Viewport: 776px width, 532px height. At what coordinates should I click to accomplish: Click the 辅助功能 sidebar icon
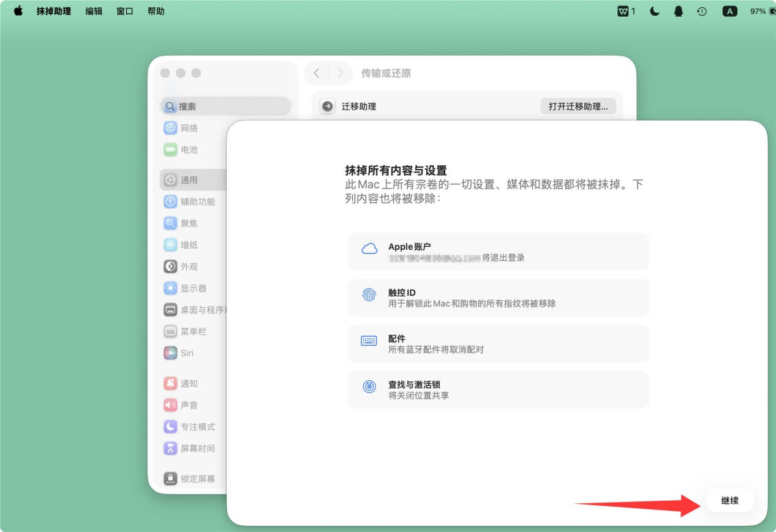[x=170, y=201]
